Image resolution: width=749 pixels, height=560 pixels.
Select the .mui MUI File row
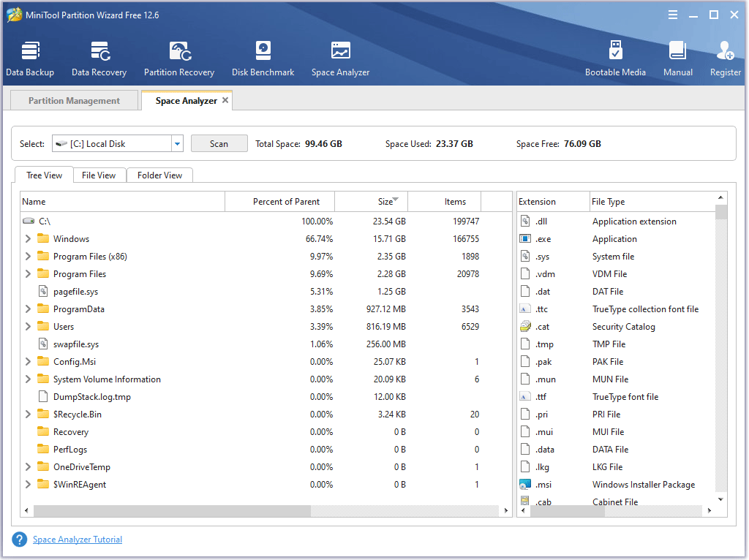(616, 431)
